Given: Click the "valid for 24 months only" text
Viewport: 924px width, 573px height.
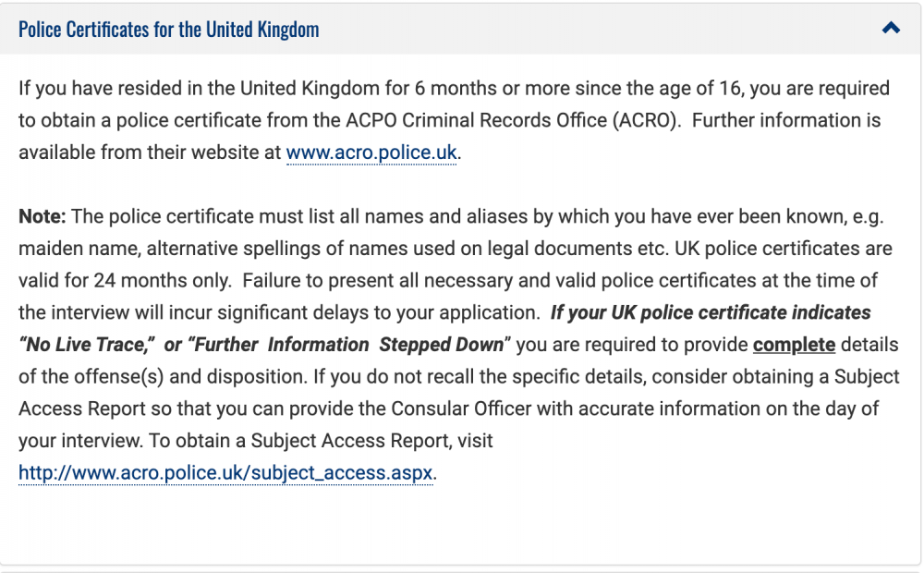Looking at the screenshot, I should [x=124, y=281].
